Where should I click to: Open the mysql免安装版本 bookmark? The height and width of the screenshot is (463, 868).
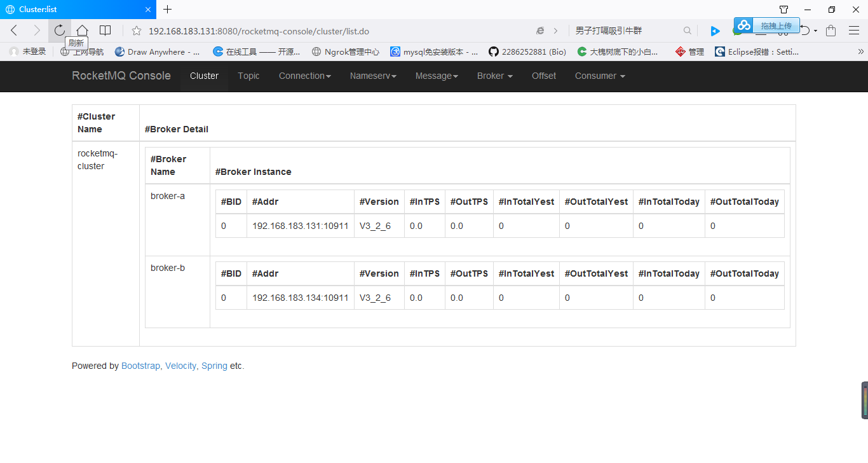[434, 52]
